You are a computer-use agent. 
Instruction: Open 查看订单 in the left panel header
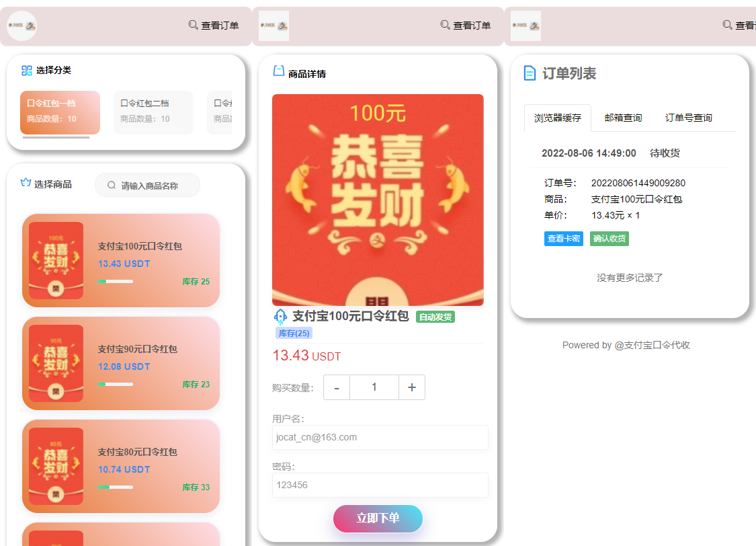[x=214, y=25]
